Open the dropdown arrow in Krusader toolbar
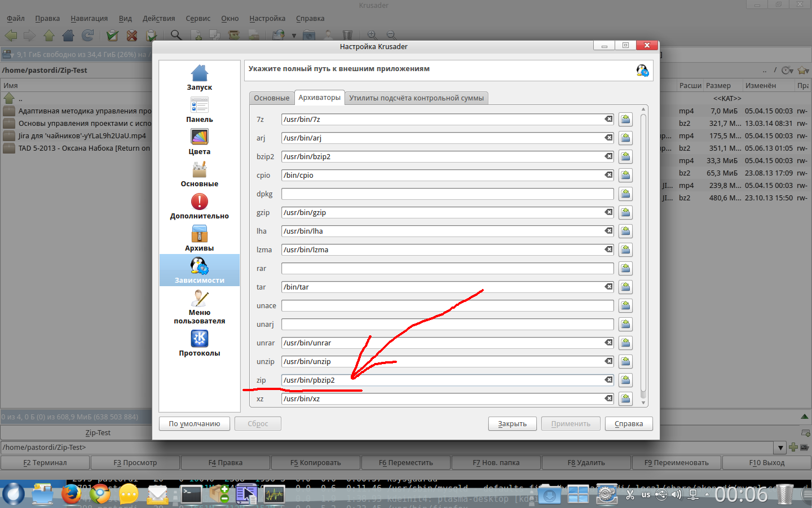The width and height of the screenshot is (812, 508). pos(294,36)
